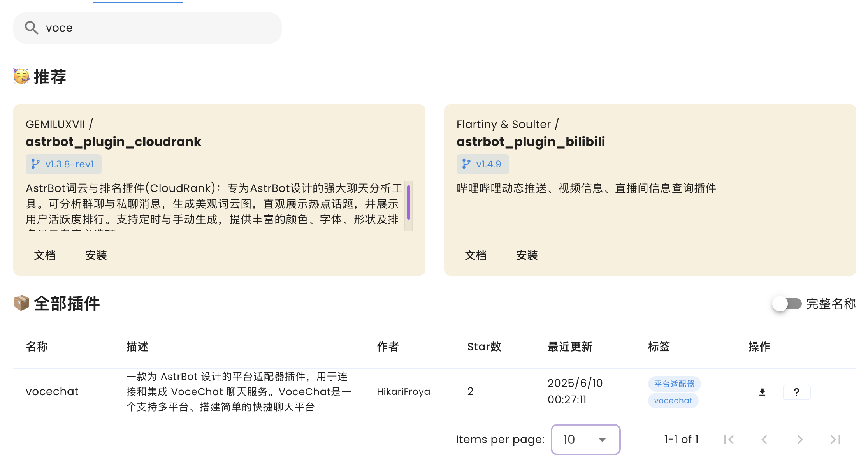Image resolution: width=868 pixels, height=461 pixels.
Task: Click the 作者 column header
Action: [x=388, y=347]
